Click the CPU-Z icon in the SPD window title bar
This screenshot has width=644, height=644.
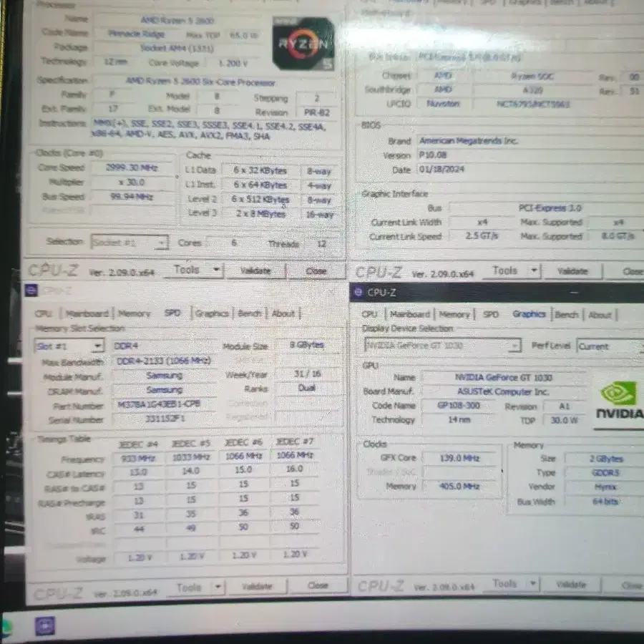coord(31,291)
